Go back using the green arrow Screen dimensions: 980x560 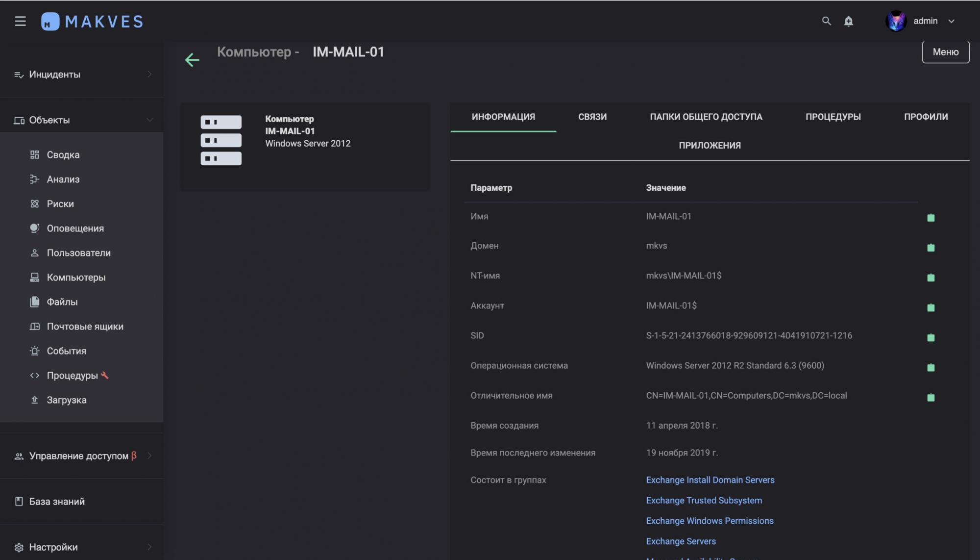(x=192, y=60)
